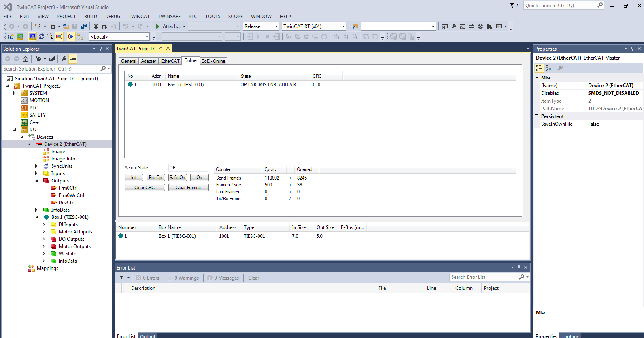Image resolution: width=644 pixels, height=338 pixels.
Task: Switch to the Adapter tab
Action: [149, 61]
